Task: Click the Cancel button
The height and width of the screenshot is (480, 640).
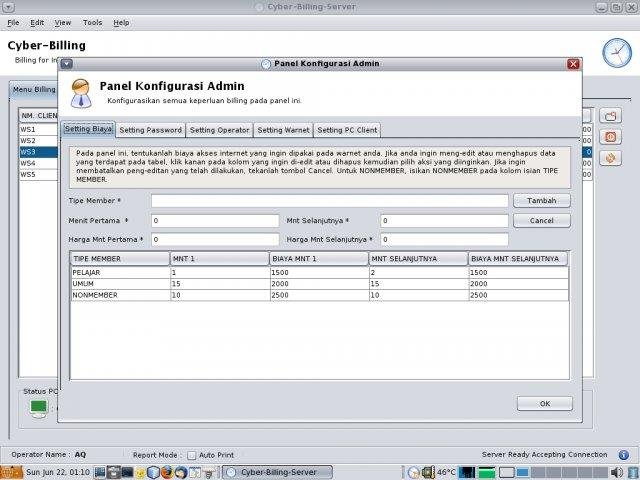Action: pyautogui.click(x=541, y=220)
